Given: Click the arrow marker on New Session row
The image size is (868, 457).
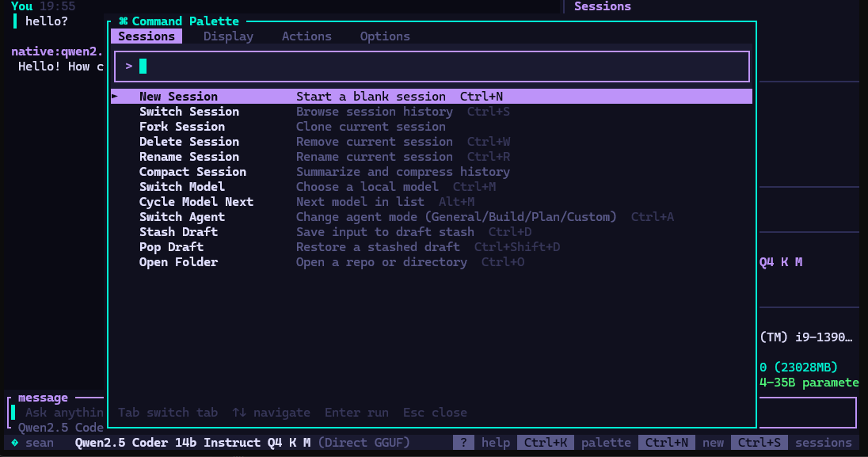Looking at the screenshot, I should pos(115,97).
